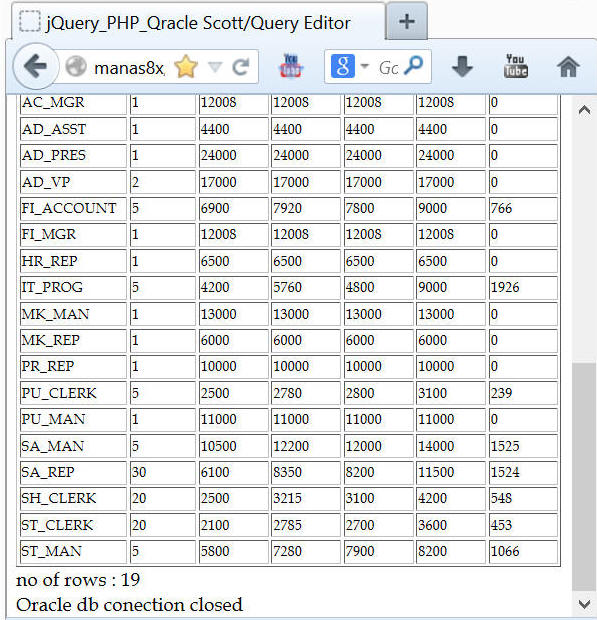The height and width of the screenshot is (620, 597).
Task: Bookmark page with the star icon
Action: point(185,66)
